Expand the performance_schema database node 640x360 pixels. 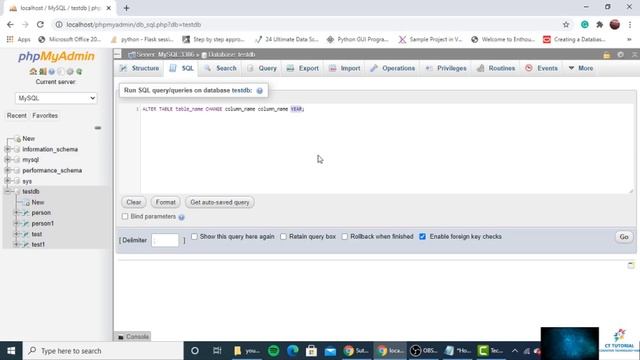click(x=7, y=170)
